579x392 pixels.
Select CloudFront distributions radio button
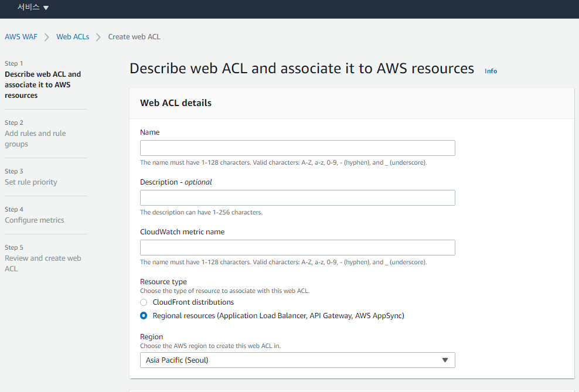144,302
